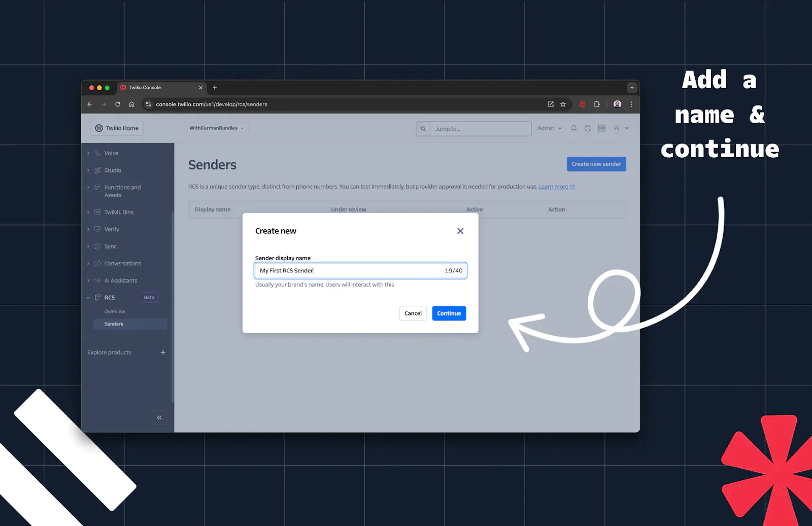Open the WithGermanBundles account dropdown
The image size is (812, 526).
[x=217, y=128]
